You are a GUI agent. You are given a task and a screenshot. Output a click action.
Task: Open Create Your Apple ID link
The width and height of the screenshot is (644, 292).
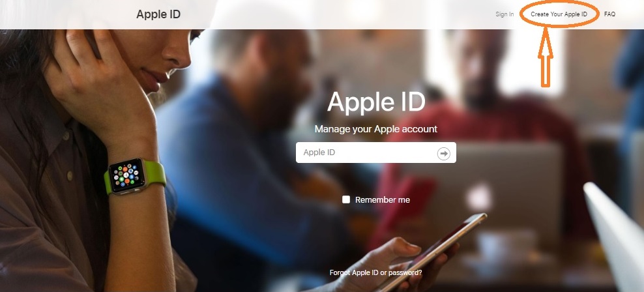click(x=559, y=14)
